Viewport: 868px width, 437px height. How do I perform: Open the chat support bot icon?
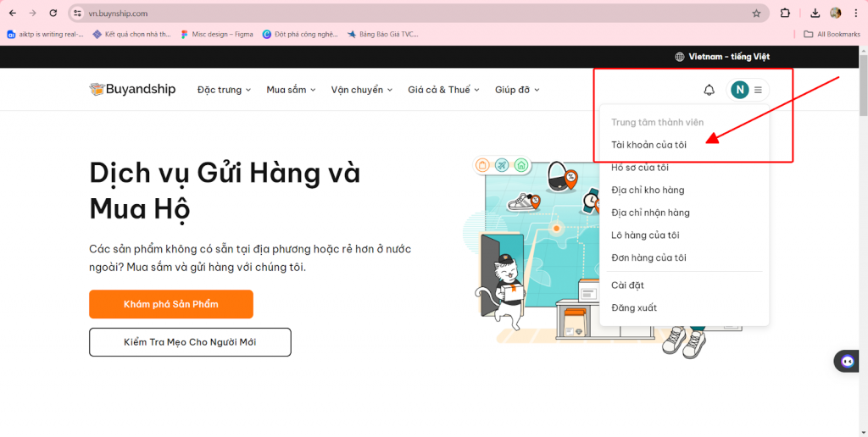click(x=847, y=362)
